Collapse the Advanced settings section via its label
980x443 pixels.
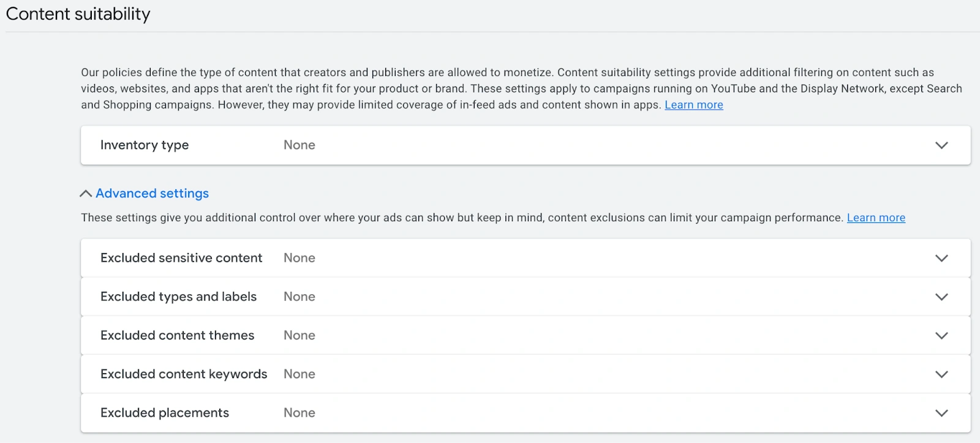point(152,194)
